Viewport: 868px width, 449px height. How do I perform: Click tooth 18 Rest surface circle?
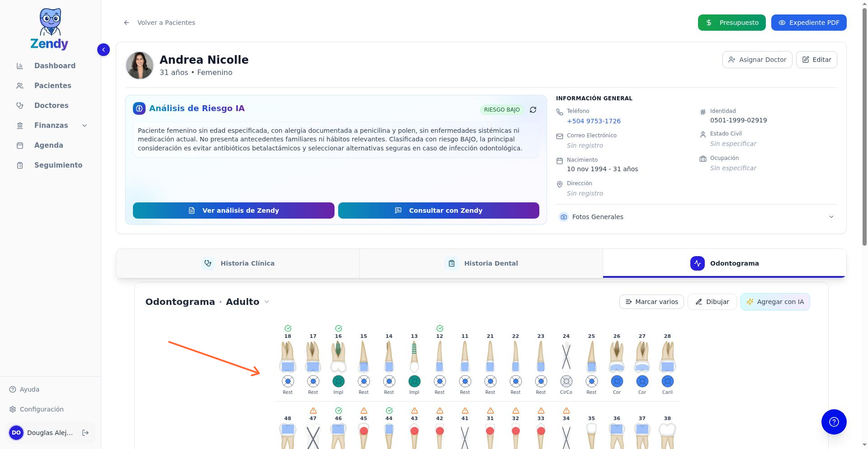(x=288, y=381)
